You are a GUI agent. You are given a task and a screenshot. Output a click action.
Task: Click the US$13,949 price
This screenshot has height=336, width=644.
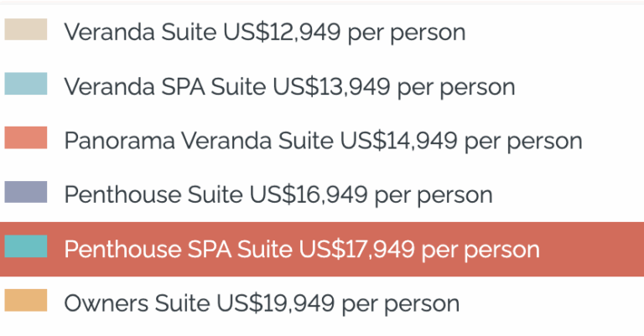coord(331,86)
